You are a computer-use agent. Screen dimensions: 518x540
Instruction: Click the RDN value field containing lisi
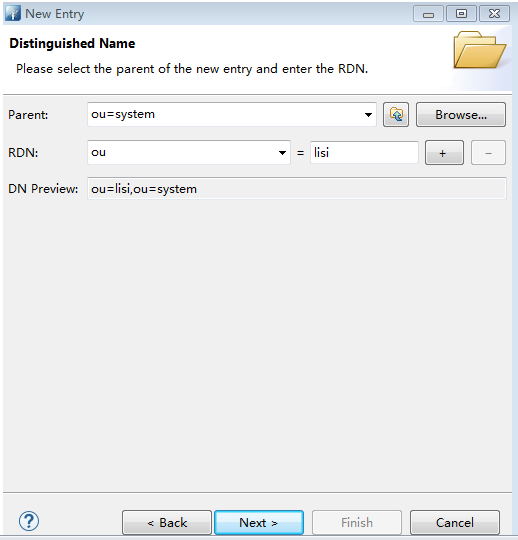[x=364, y=152]
